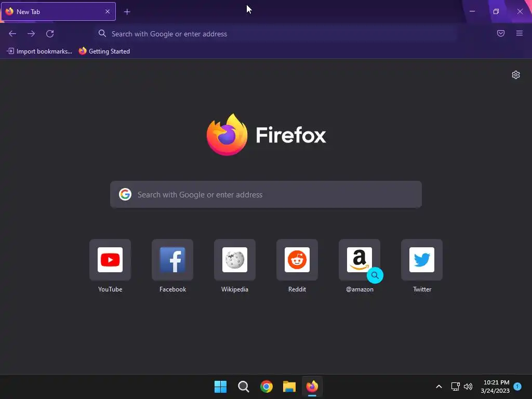Open the clock and date panel

tap(495, 387)
